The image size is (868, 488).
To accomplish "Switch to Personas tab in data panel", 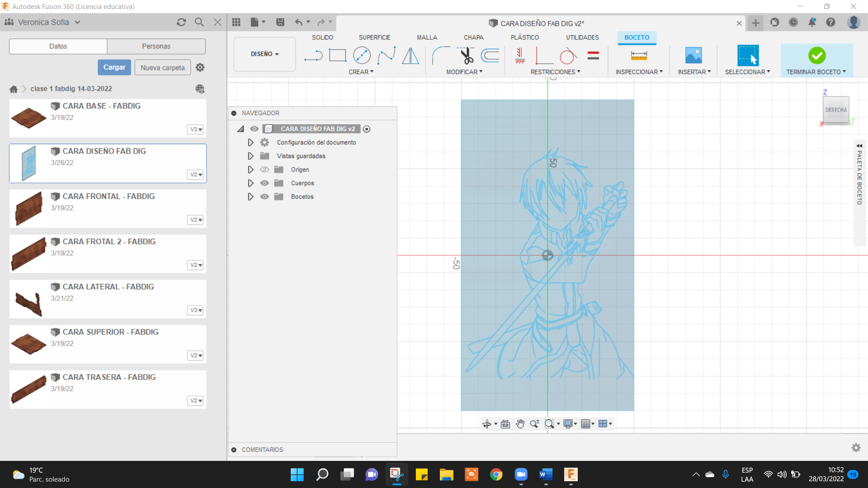I will (156, 46).
